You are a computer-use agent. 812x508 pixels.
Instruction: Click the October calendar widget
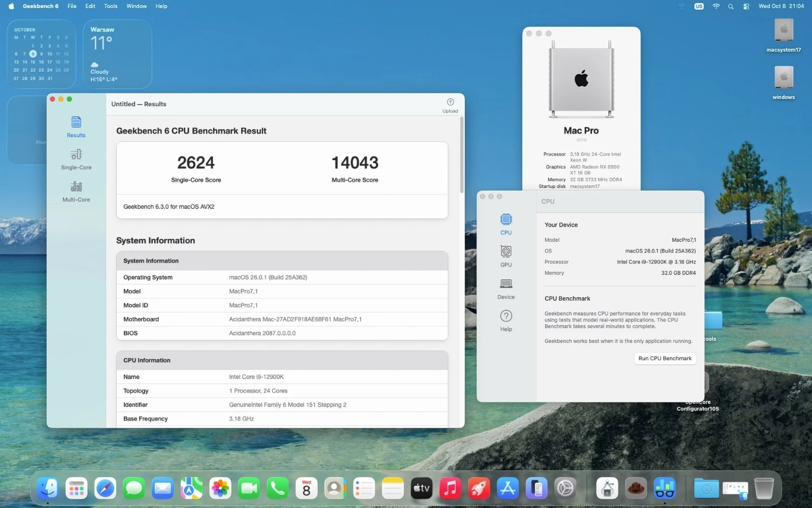(41, 54)
